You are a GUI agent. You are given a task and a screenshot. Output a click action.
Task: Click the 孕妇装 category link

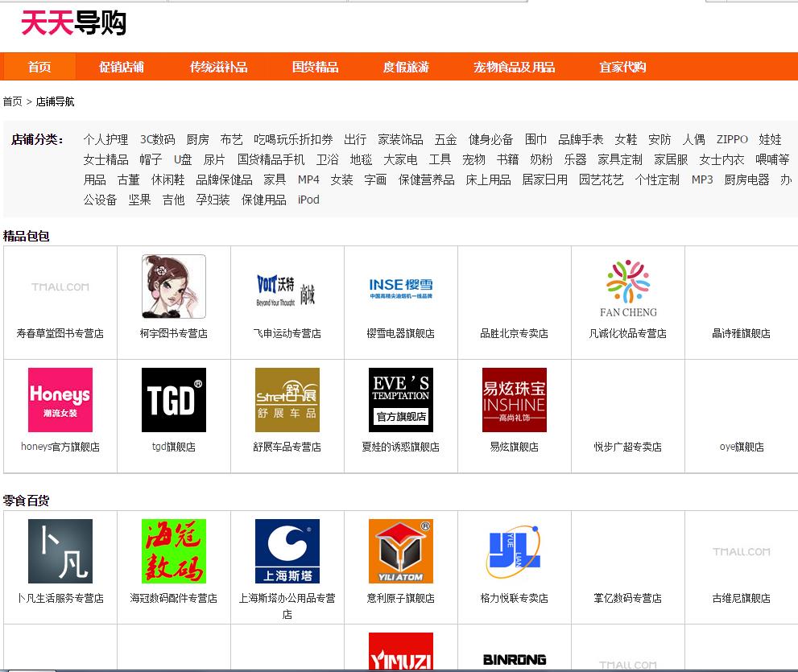pyautogui.click(x=213, y=200)
